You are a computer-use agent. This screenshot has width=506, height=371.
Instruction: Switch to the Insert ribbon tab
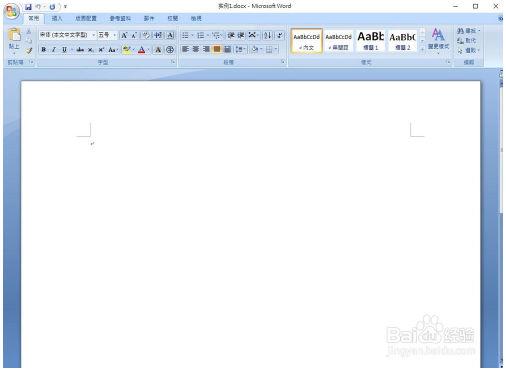pyautogui.click(x=57, y=18)
